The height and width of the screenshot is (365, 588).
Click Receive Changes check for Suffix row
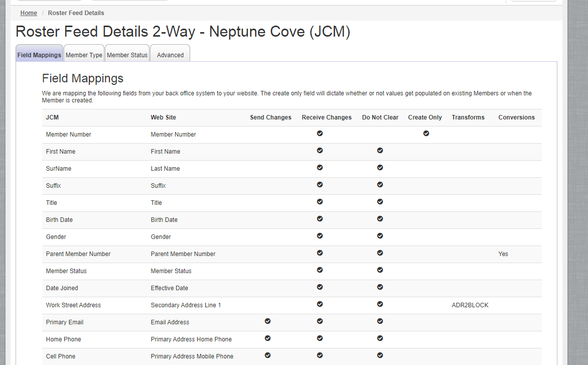tap(320, 185)
